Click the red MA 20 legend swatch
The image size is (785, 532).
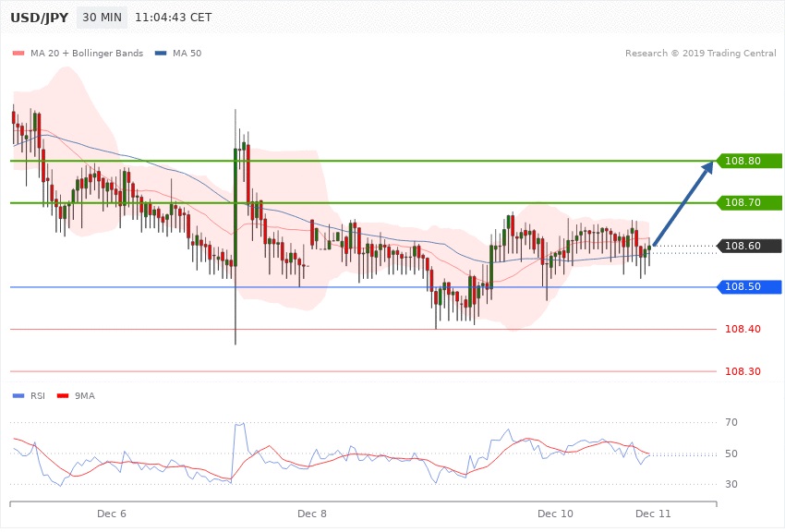(18, 53)
